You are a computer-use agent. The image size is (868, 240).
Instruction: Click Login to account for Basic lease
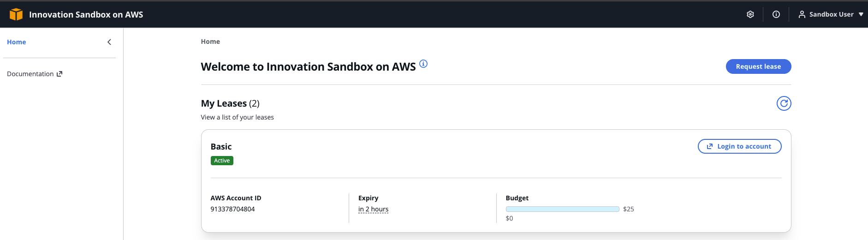[739, 146]
